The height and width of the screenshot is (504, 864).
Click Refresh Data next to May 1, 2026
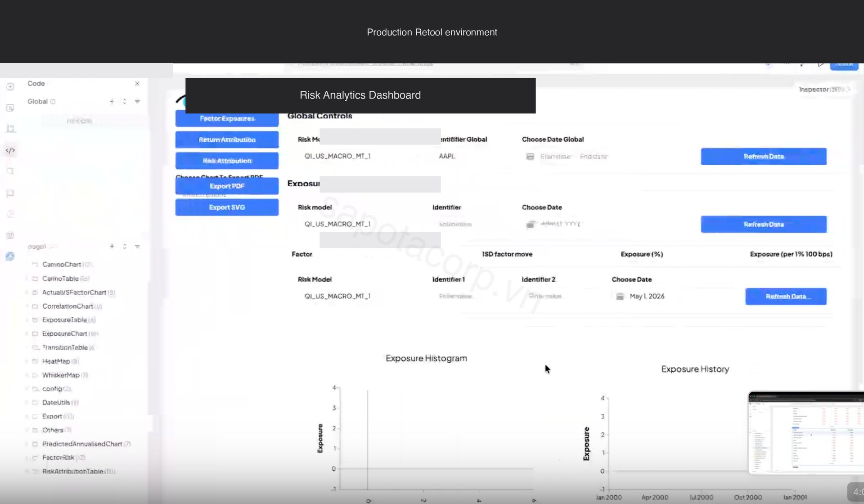(786, 297)
